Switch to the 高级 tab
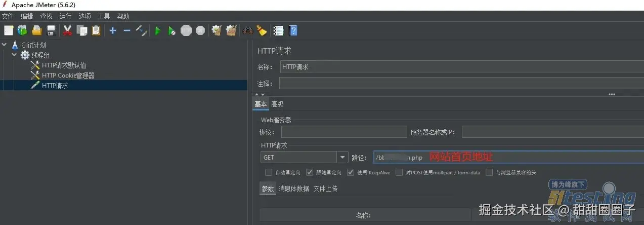The image size is (644, 225). click(x=277, y=104)
